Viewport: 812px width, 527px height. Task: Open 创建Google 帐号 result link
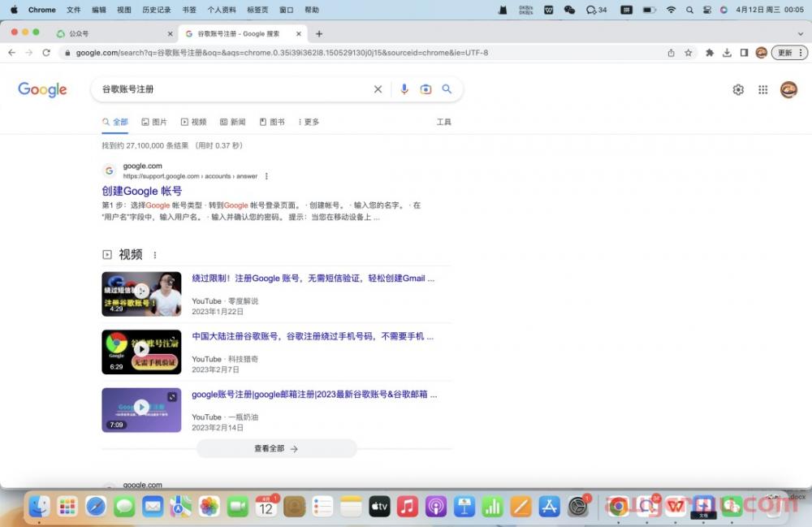[x=142, y=191]
